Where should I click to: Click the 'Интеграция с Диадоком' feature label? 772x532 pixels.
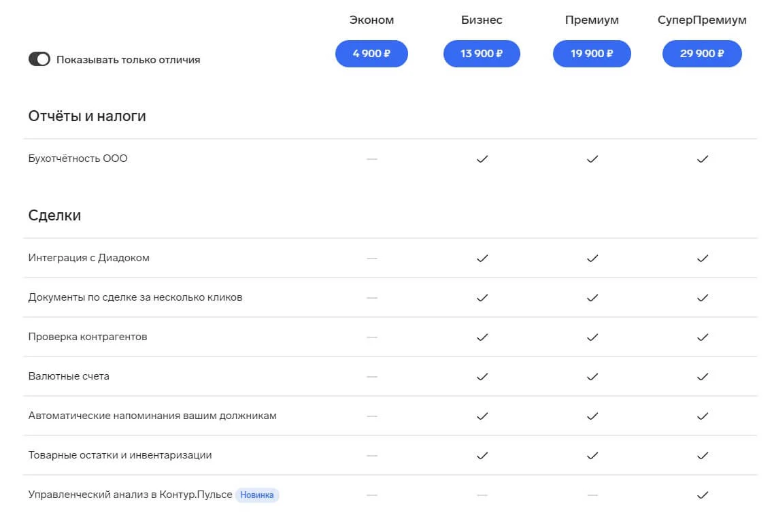click(88, 259)
